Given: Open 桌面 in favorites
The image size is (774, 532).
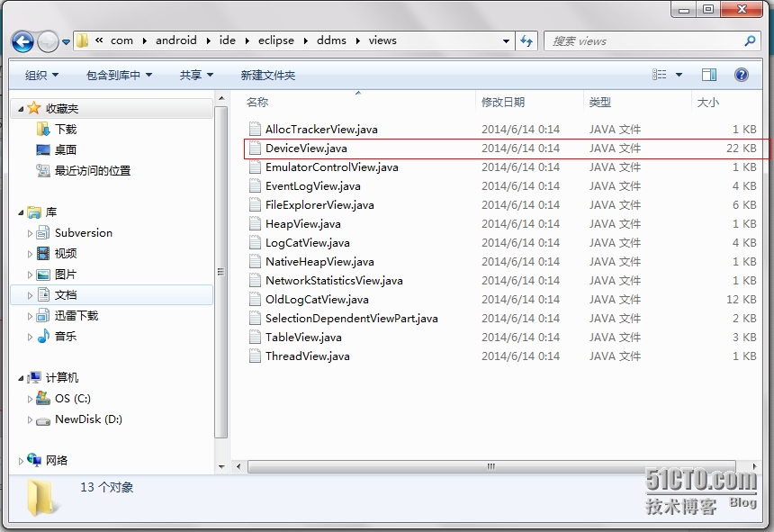Looking at the screenshot, I should point(65,150).
